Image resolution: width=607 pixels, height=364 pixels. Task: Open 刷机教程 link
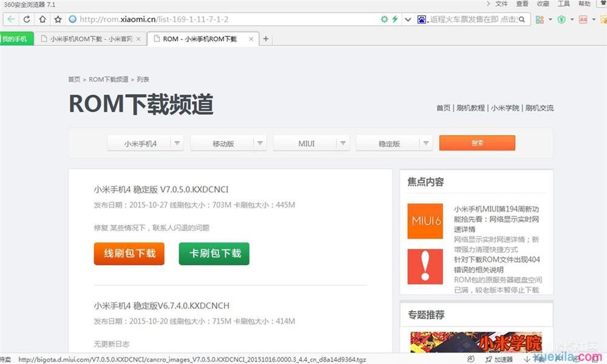coord(470,108)
